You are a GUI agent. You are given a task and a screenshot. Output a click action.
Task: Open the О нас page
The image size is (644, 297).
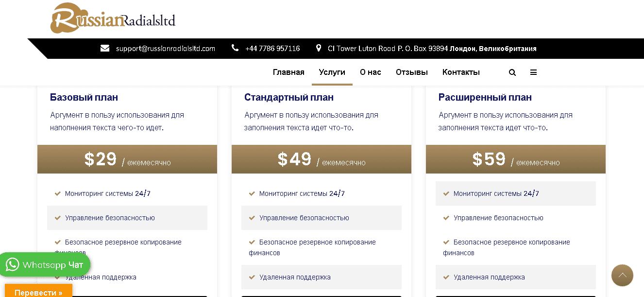[x=371, y=72]
